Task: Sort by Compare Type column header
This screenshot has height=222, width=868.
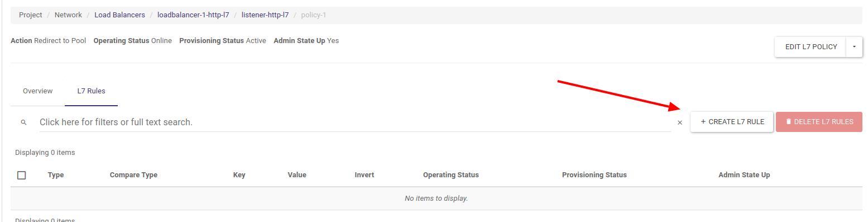Action: coord(133,175)
